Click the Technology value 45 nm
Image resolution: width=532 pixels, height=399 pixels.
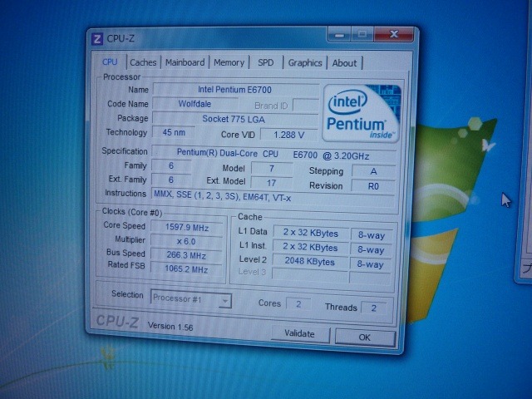[x=174, y=132]
